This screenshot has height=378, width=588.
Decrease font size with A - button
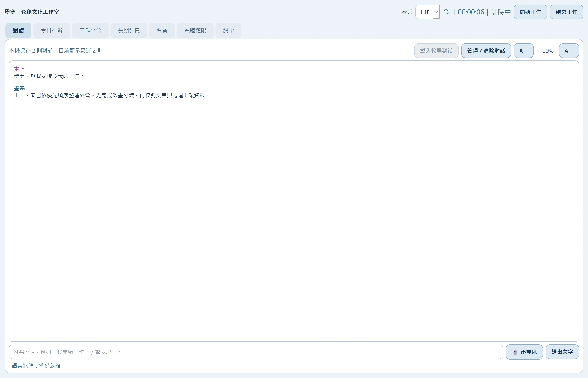pos(524,51)
